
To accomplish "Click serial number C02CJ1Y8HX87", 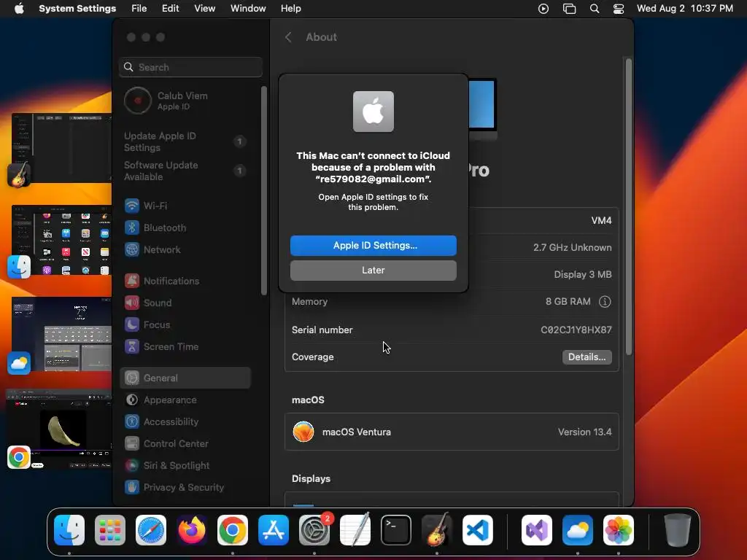I will pyautogui.click(x=576, y=330).
